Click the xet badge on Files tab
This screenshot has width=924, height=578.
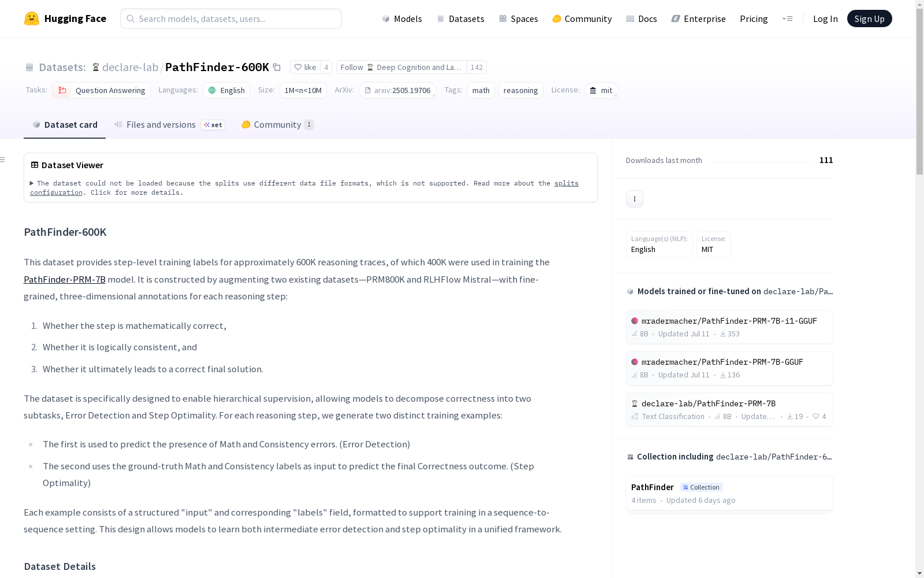213,125
